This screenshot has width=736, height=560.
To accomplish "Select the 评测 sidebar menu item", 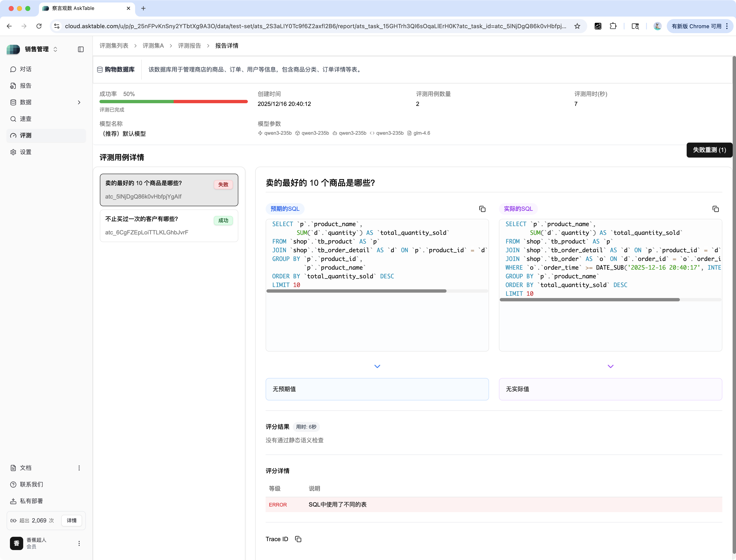I will (x=26, y=136).
